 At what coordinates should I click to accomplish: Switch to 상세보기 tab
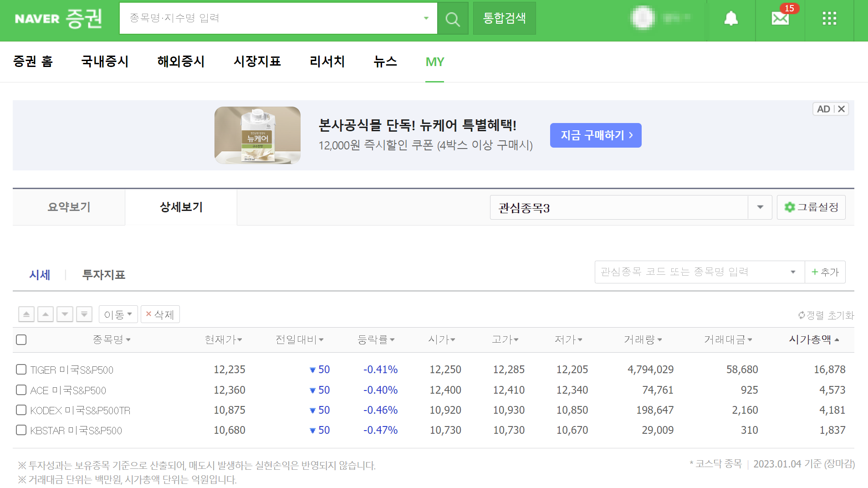tap(181, 207)
